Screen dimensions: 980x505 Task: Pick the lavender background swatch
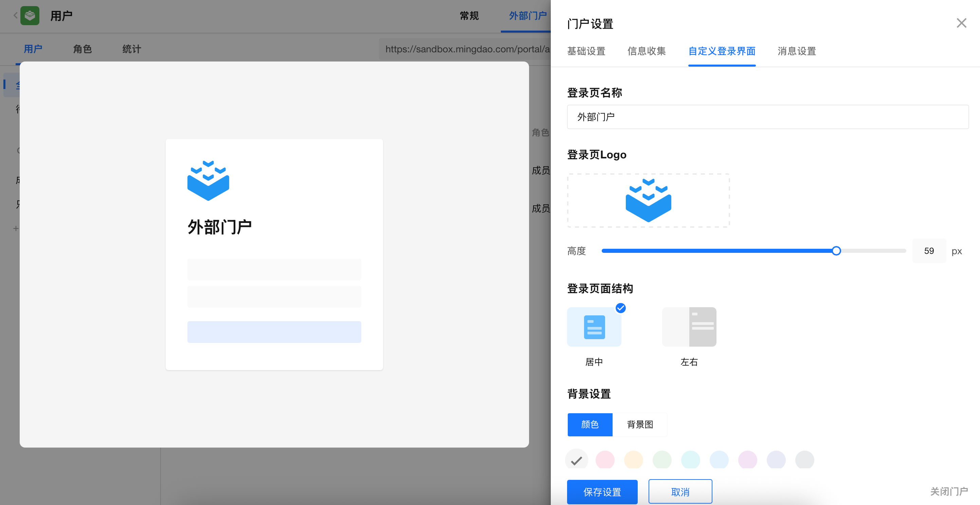click(776, 460)
